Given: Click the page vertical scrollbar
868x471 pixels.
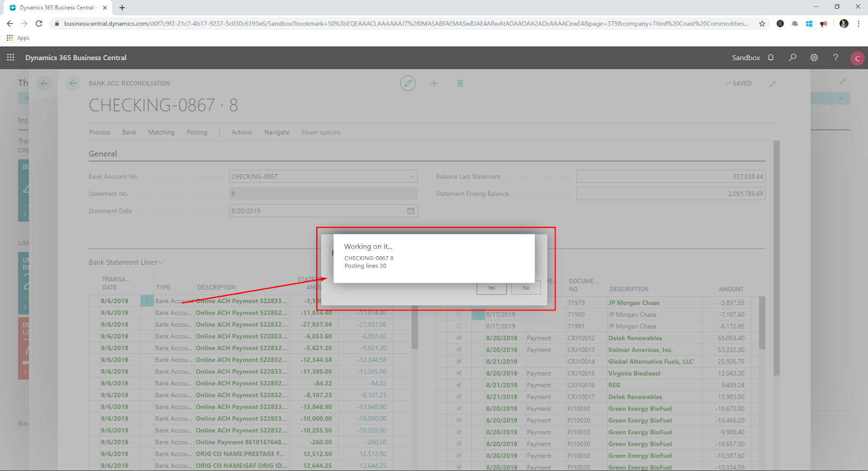Looking at the screenshot, I should pyautogui.click(x=776, y=258).
